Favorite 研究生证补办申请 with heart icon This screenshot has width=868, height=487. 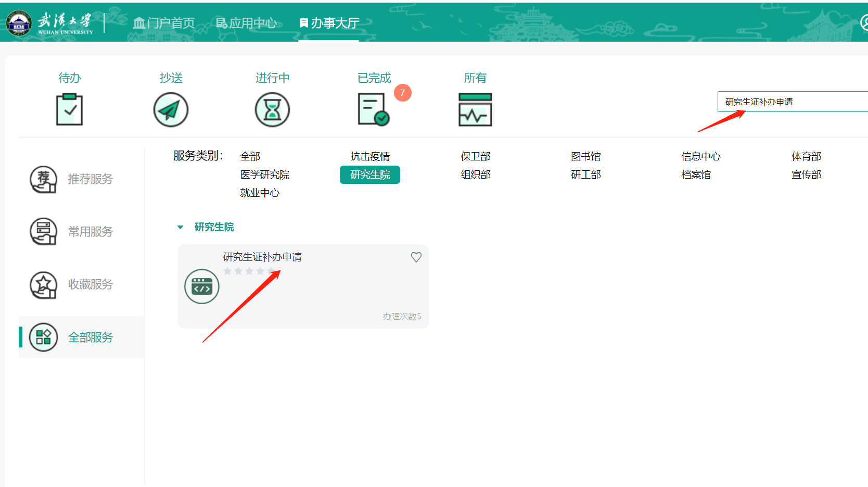[x=416, y=257]
